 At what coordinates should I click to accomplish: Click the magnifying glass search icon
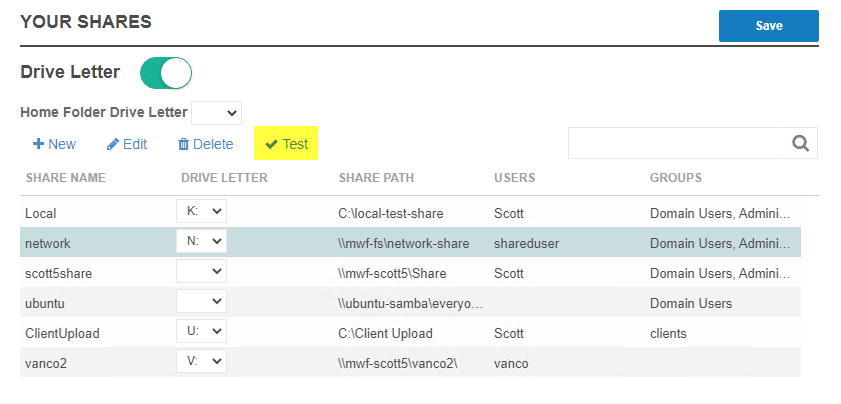click(x=800, y=143)
